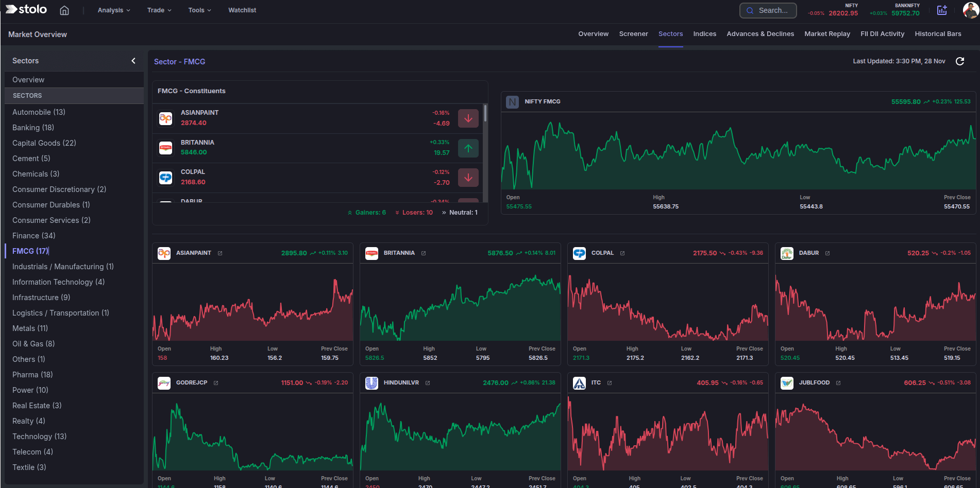The image size is (980, 488).
Task: Click the Stolo home icon
Action: tap(64, 10)
